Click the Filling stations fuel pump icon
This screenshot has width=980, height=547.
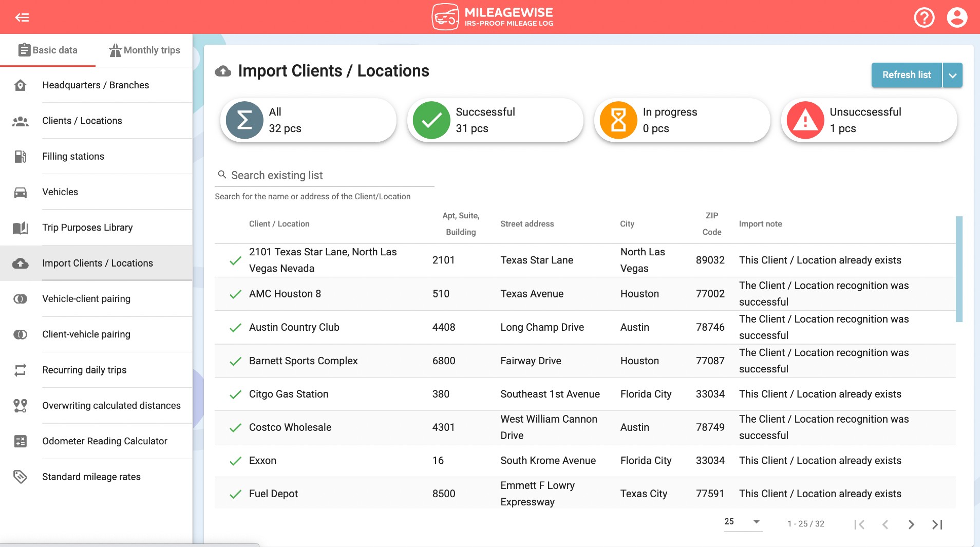20,157
